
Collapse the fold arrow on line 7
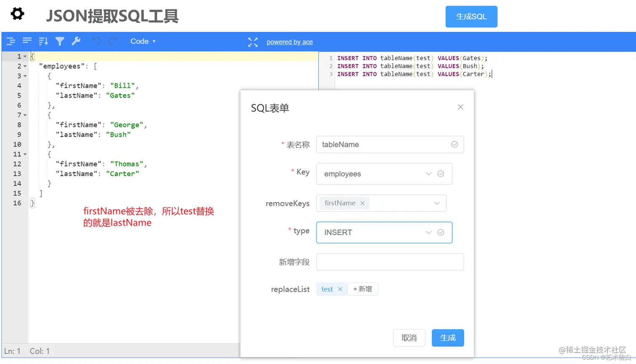tap(25, 115)
